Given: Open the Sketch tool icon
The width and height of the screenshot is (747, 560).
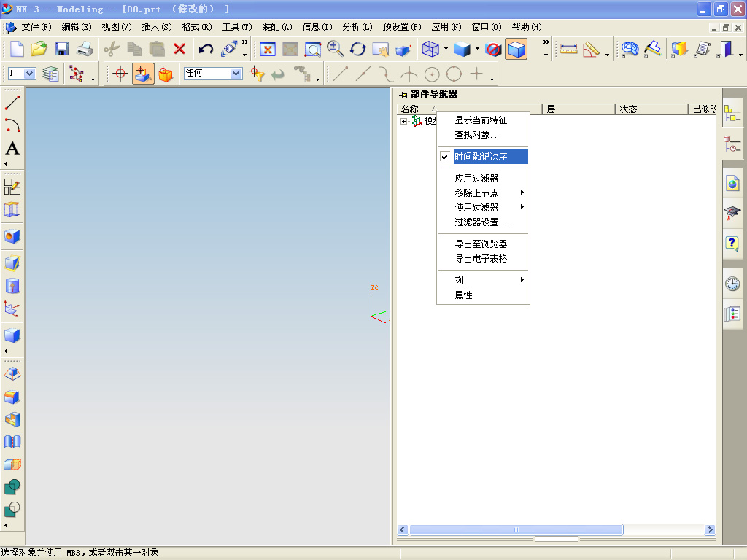Looking at the screenshot, I should click(x=12, y=187).
